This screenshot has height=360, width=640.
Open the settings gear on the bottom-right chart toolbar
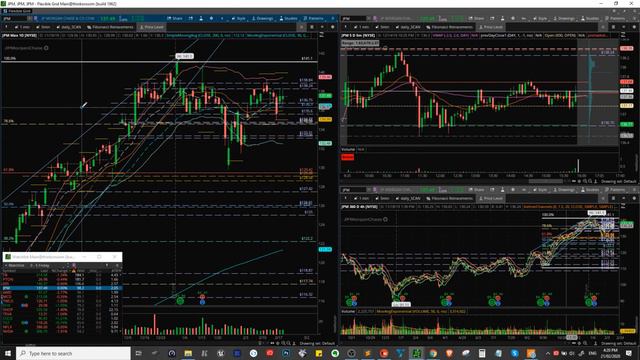pyautogui.click(x=513, y=190)
